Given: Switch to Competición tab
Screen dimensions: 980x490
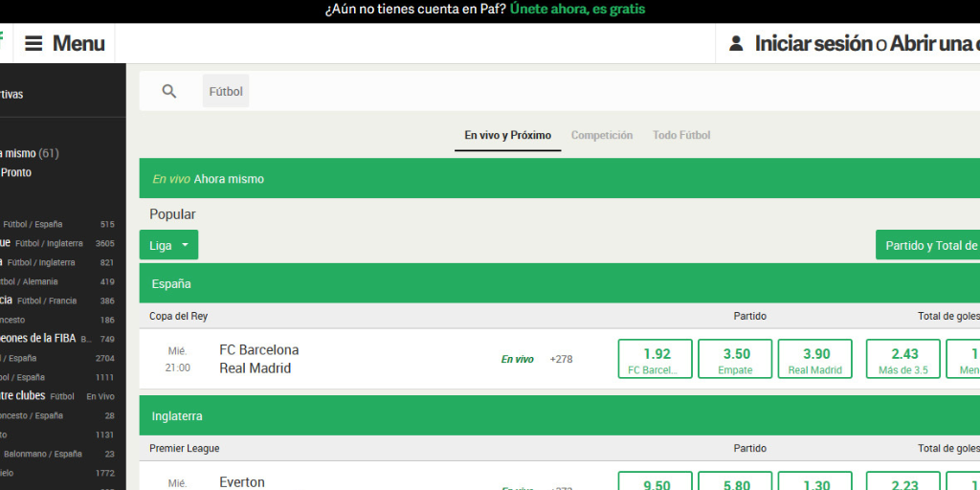Looking at the screenshot, I should tap(602, 135).
